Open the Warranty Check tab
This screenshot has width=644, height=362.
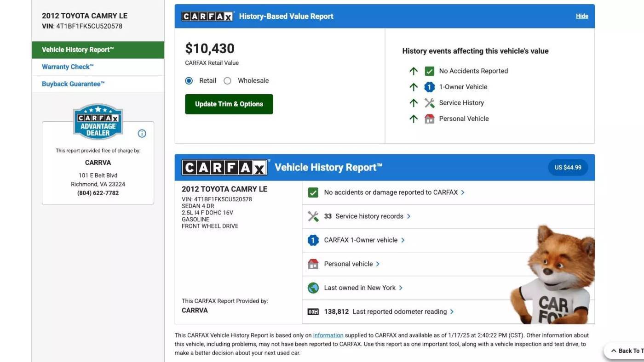pos(98,67)
